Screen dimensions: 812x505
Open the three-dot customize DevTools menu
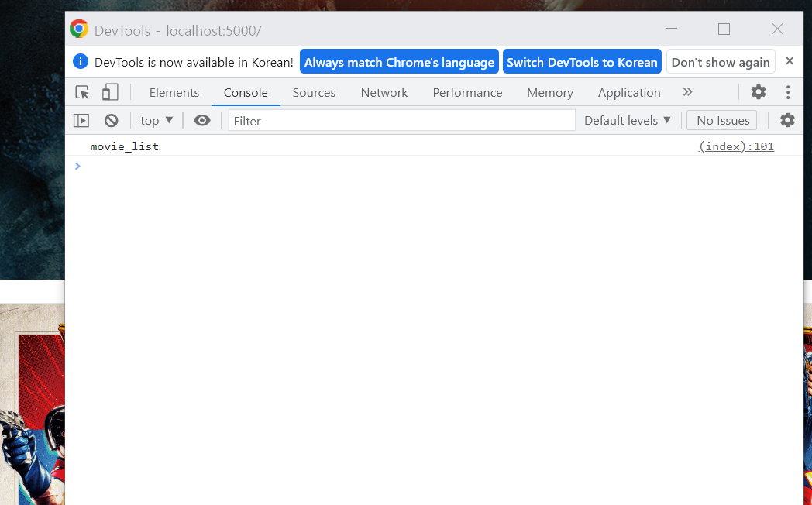(x=788, y=92)
